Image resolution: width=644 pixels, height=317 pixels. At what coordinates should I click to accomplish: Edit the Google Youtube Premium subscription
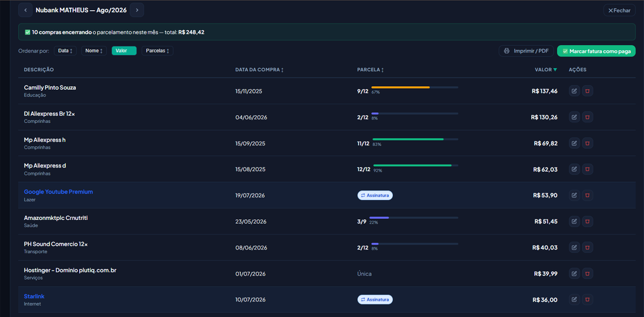click(x=574, y=195)
